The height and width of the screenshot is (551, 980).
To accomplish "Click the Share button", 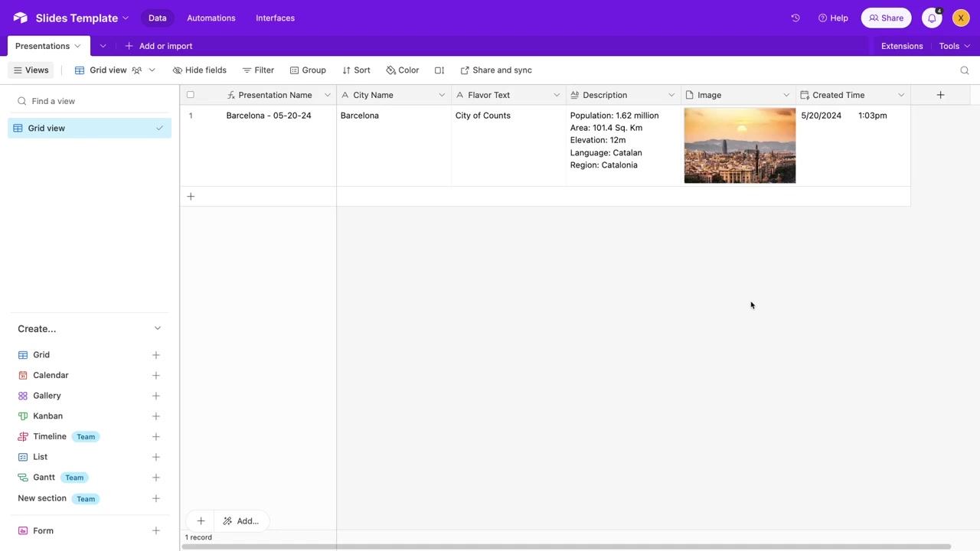I will [x=887, y=18].
